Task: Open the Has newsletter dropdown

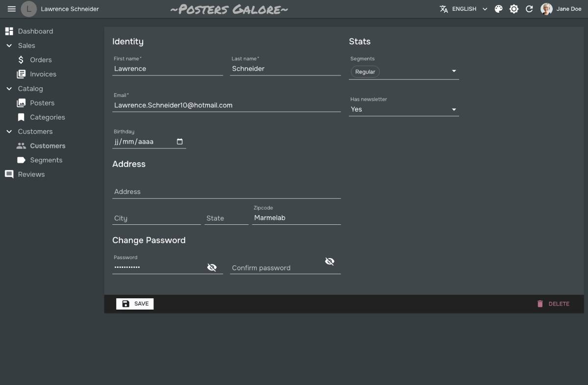Action: point(404,109)
